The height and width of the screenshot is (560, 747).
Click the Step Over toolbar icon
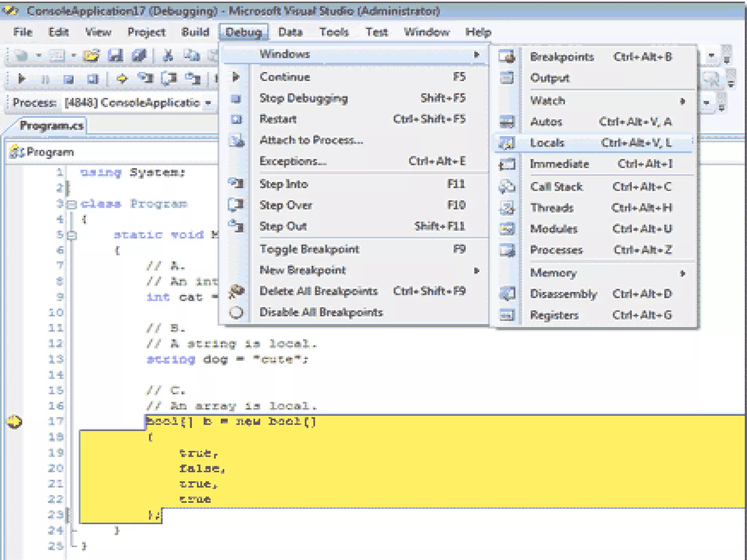pos(169,78)
